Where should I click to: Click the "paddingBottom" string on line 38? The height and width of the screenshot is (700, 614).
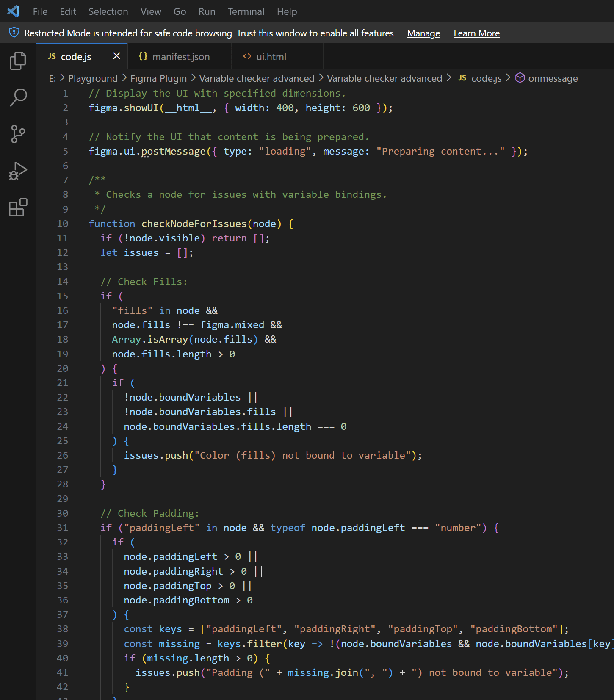(x=514, y=629)
